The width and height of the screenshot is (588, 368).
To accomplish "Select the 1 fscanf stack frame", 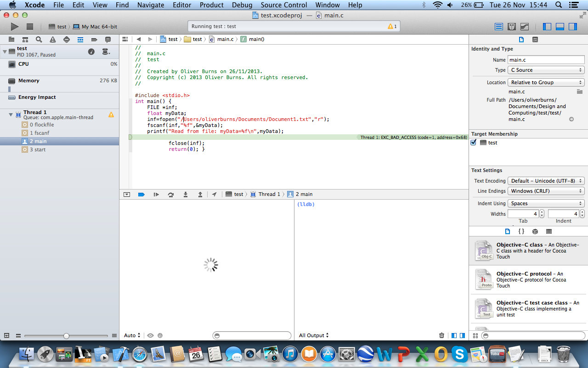I will (x=60, y=133).
